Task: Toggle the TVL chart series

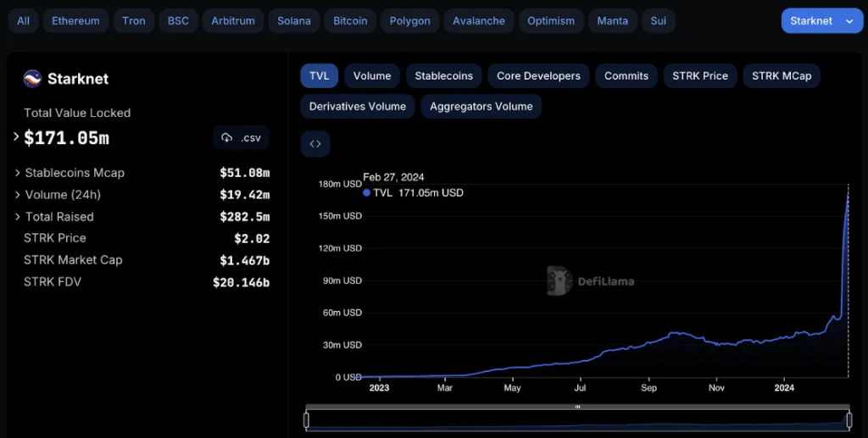Action: coord(320,75)
